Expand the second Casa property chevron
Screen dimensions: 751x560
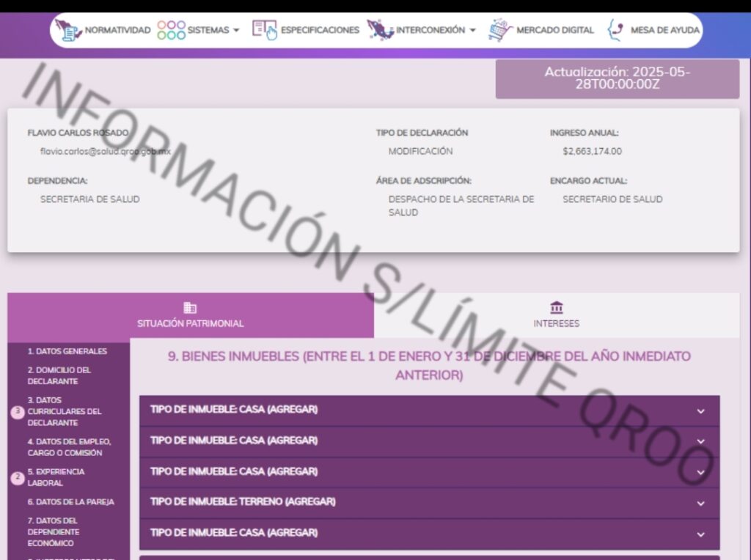point(700,441)
